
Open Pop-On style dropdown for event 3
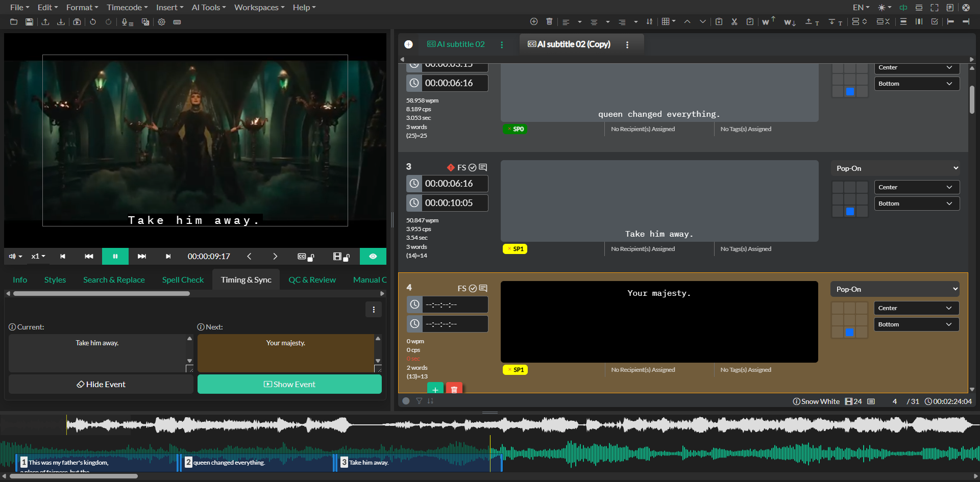(896, 168)
